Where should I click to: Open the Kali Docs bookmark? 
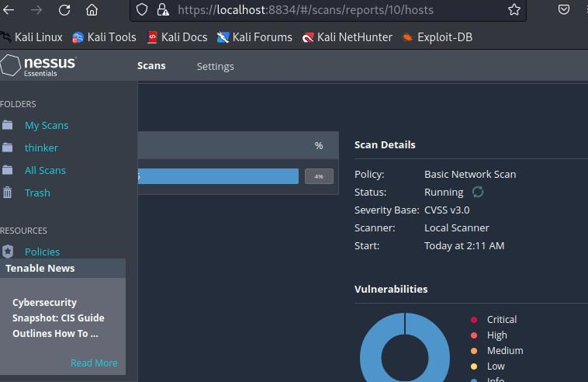pyautogui.click(x=178, y=37)
